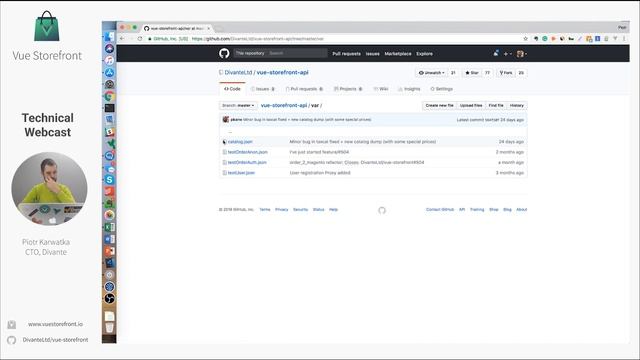Open the Chrome three-dot menu
The image size is (640, 360).
[624, 38]
